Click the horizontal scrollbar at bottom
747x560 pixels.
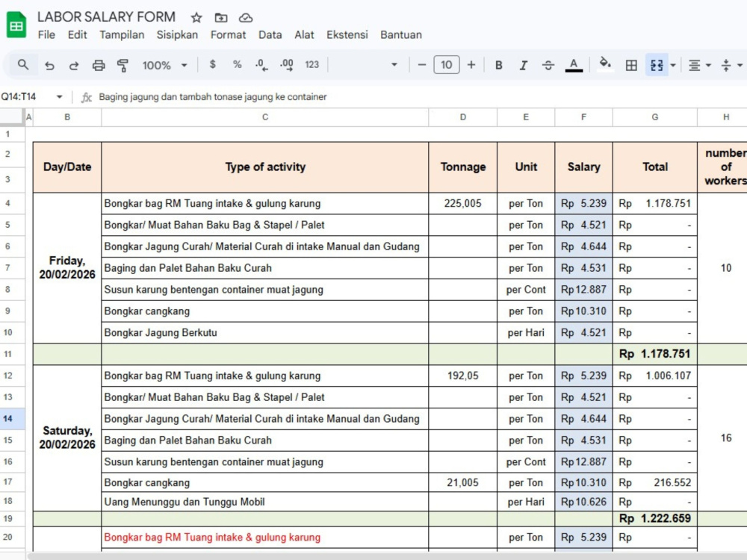[x=387, y=556]
